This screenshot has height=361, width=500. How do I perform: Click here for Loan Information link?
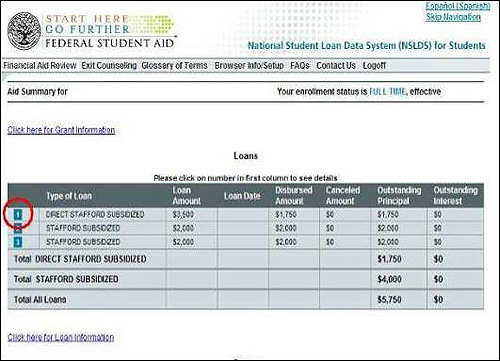(61, 337)
